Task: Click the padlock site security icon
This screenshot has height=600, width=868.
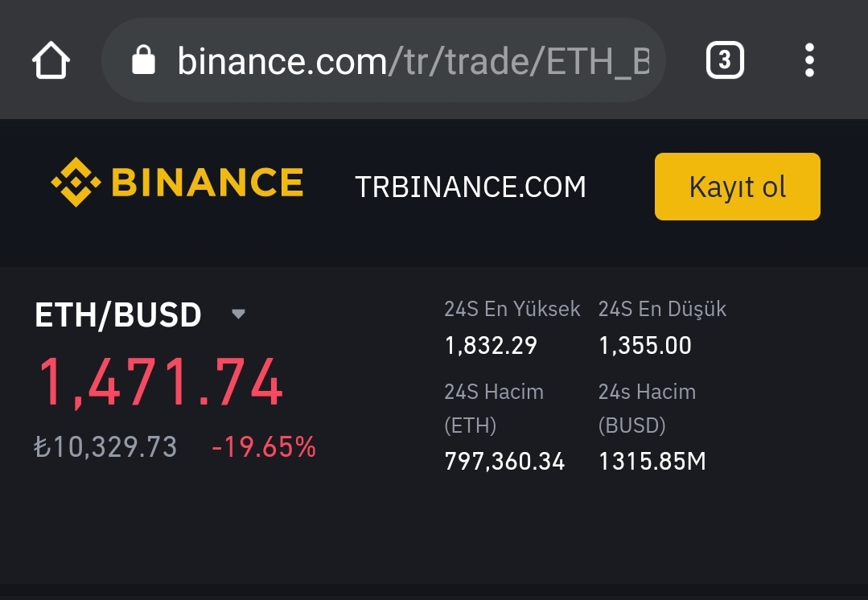Action: (143, 60)
